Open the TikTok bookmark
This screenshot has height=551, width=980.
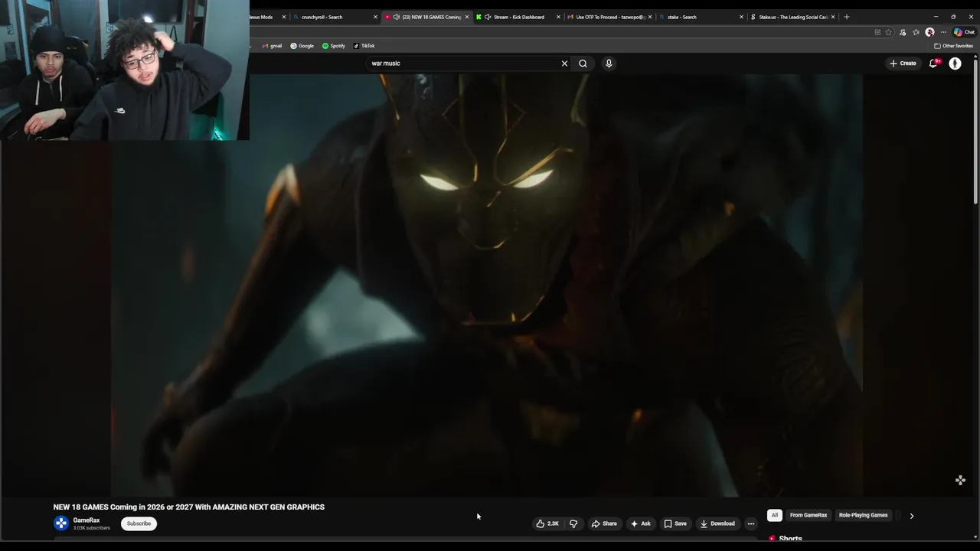pos(364,46)
